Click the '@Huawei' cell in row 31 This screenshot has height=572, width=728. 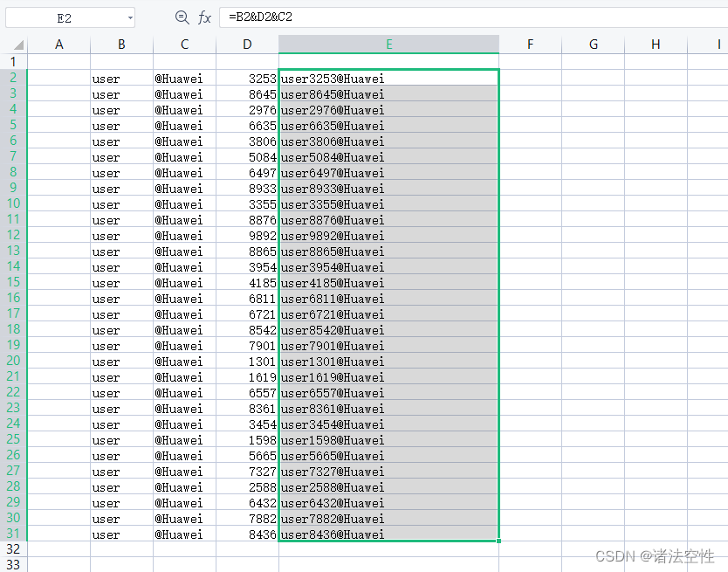[x=184, y=534]
